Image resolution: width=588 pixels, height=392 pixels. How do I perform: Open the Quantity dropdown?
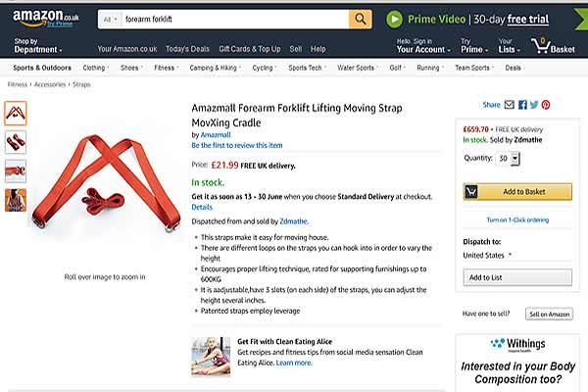pyautogui.click(x=508, y=159)
